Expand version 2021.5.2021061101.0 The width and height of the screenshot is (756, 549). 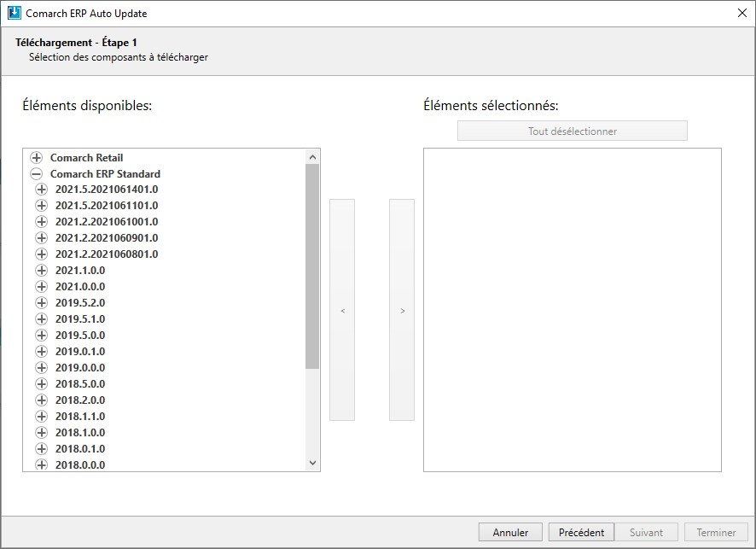42,206
